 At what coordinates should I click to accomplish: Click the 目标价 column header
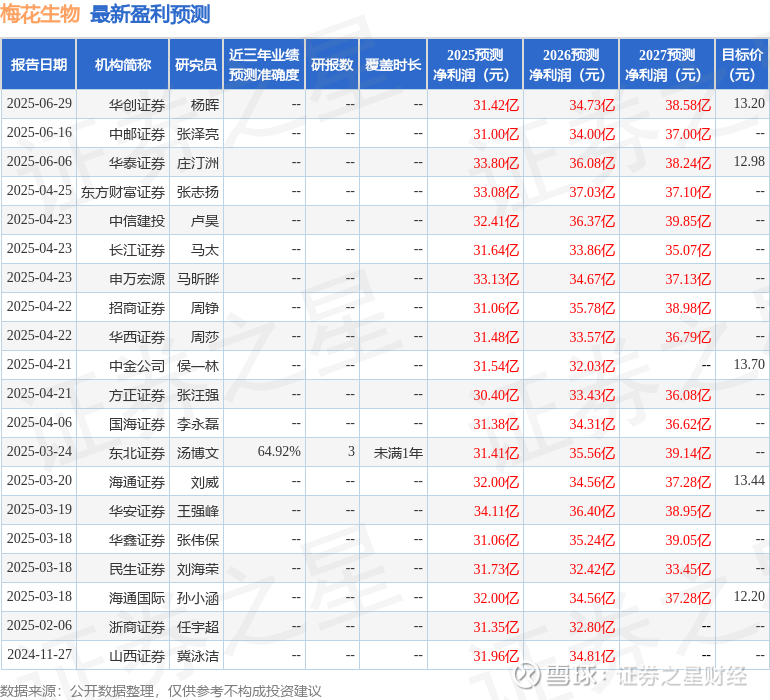(x=742, y=64)
